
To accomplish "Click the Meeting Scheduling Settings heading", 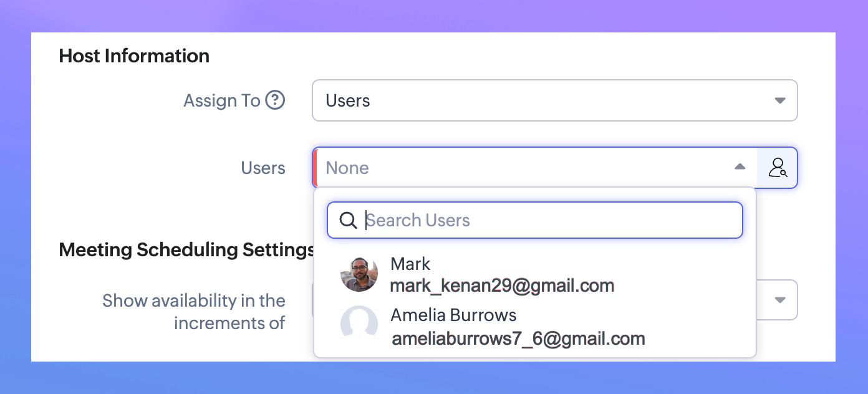I will coord(186,250).
